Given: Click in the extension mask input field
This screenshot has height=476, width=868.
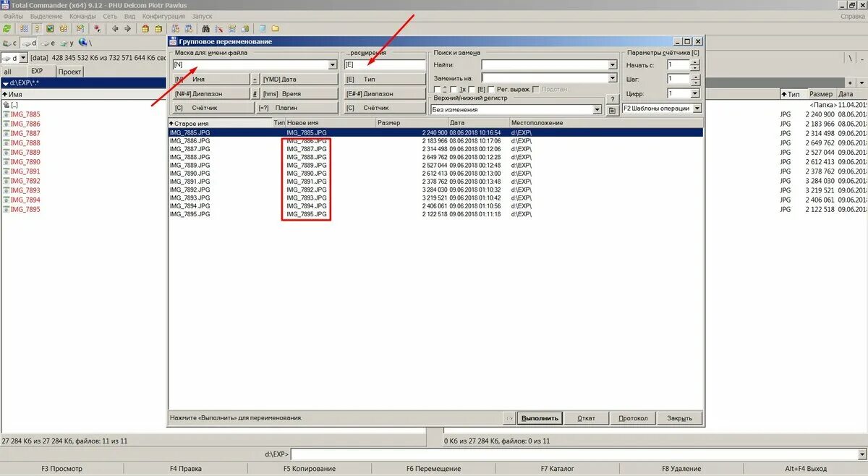Looking at the screenshot, I should [385, 65].
